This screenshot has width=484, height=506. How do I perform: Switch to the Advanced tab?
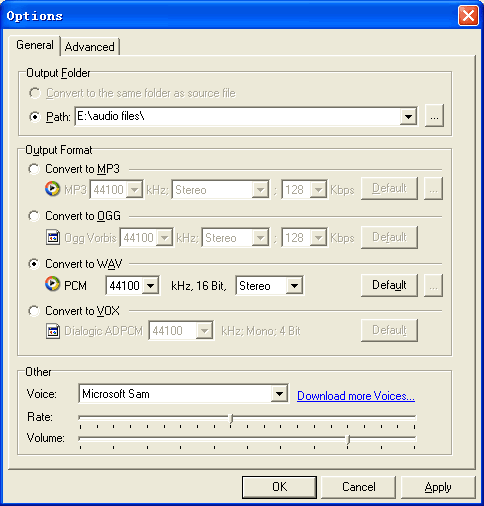coord(90,47)
